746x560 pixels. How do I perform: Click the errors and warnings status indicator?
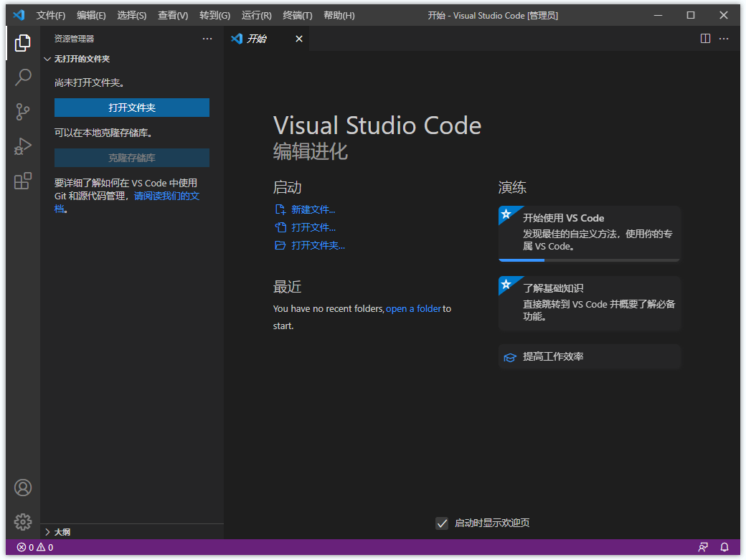click(x=35, y=547)
